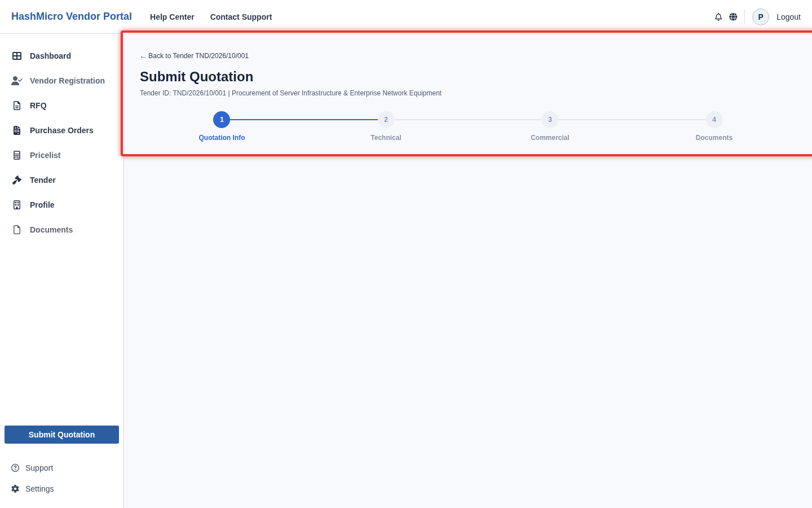The height and width of the screenshot is (508, 812).
Task: Open the P user avatar
Action: click(x=761, y=17)
